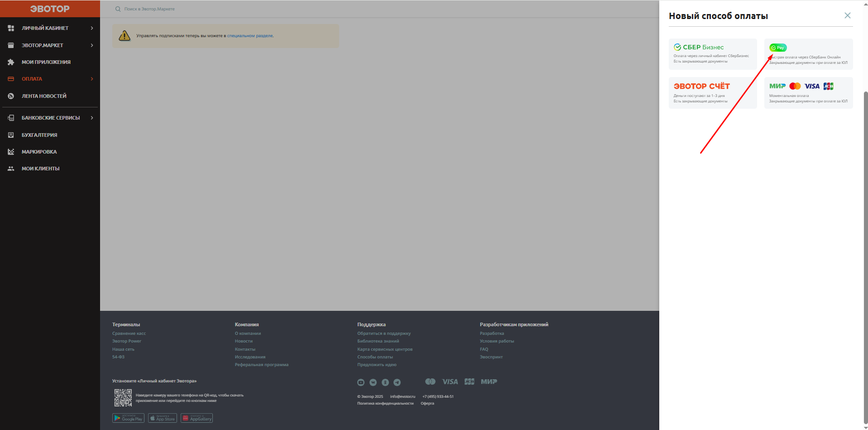Open Эвоспринт footer link

[491, 357]
